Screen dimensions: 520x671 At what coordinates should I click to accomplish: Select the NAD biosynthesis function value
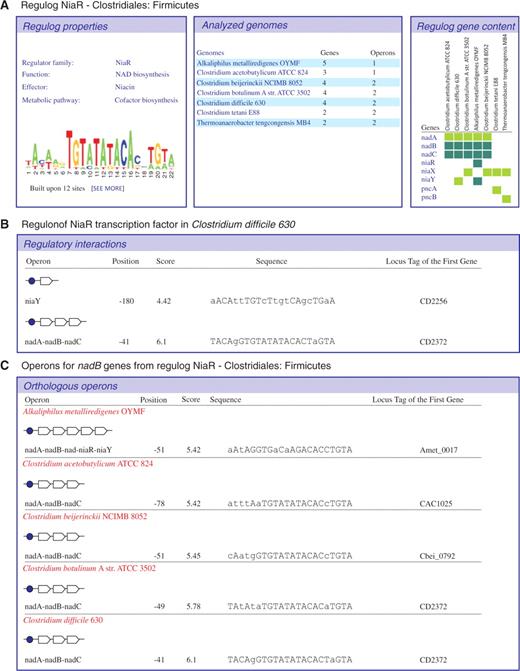[x=142, y=74]
